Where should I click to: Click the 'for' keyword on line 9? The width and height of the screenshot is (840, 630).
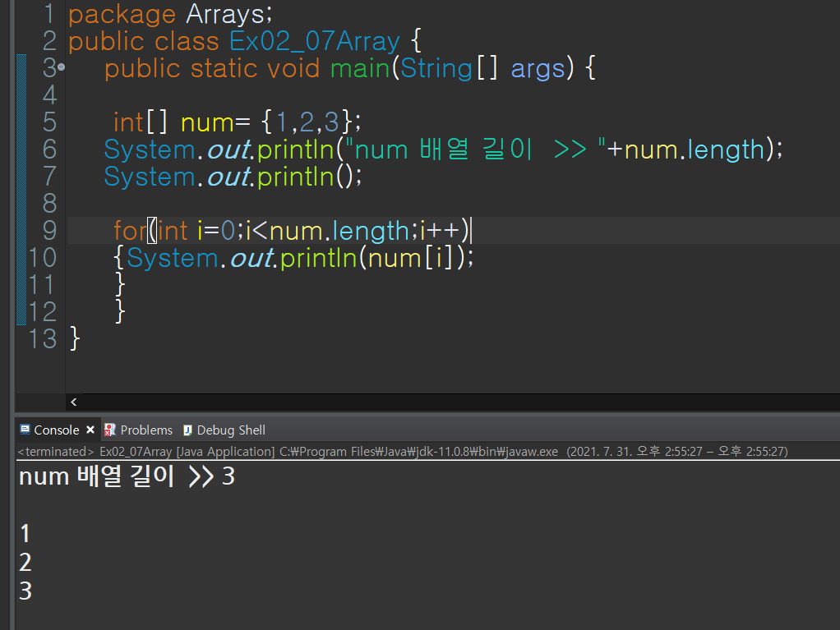click(130, 231)
